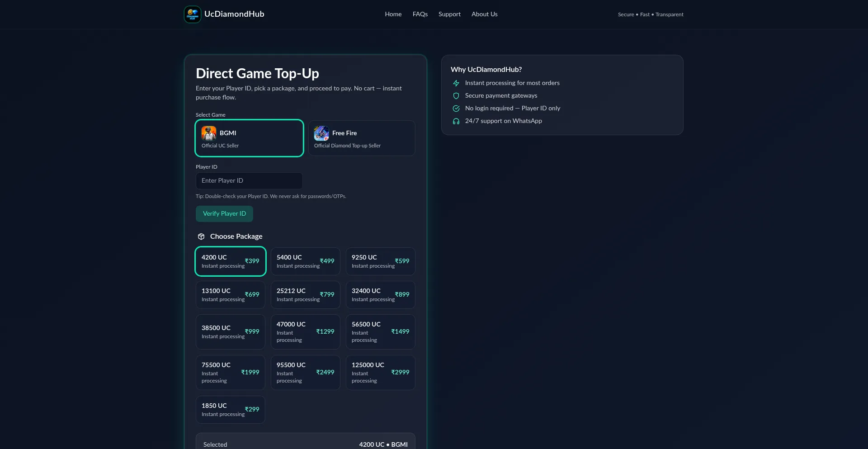Screen dimensions: 868x449
Task: Click the headset 24/7 support icon
Action: coord(456,121)
